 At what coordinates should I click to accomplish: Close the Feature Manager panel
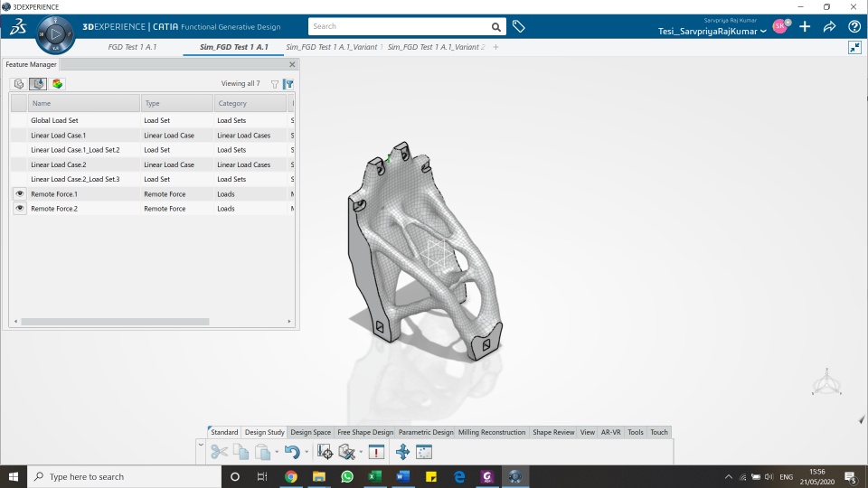292,65
